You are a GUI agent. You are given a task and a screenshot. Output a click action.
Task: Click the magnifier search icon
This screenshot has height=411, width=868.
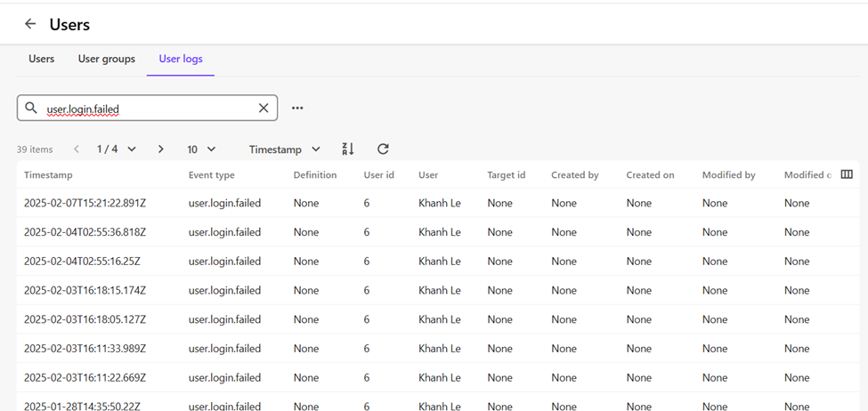pyautogui.click(x=31, y=108)
